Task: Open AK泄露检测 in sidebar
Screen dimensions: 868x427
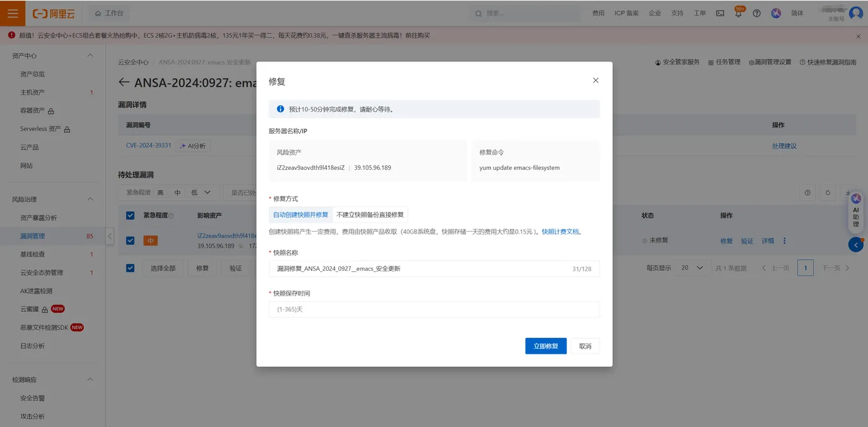Action: [x=36, y=291]
